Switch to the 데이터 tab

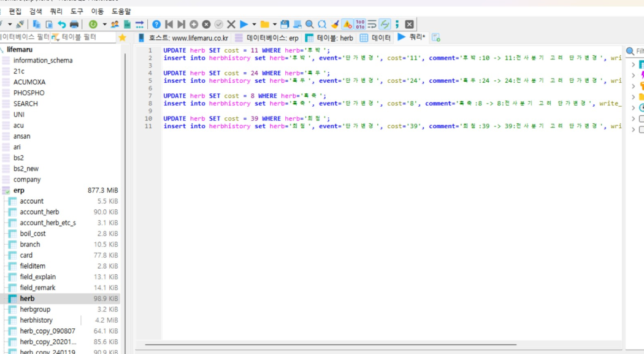[375, 38]
